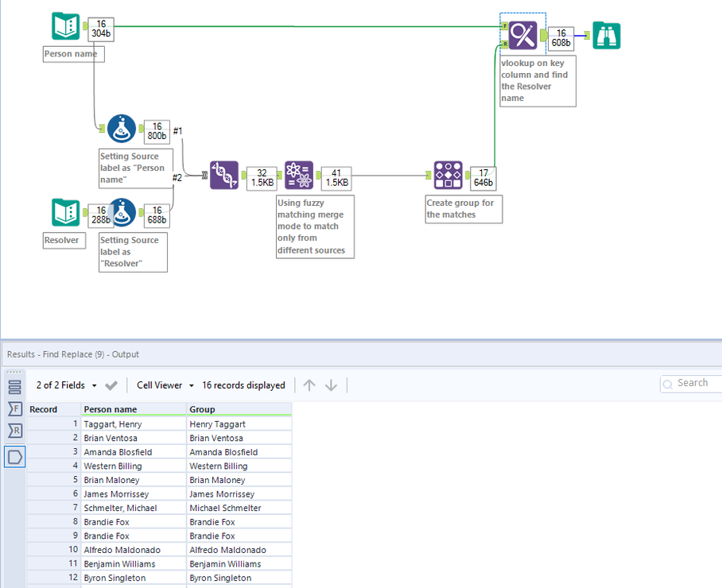Select the 'Setting Source label as Resolver' annotation
This screenshot has height=588, width=722.
click(133, 252)
